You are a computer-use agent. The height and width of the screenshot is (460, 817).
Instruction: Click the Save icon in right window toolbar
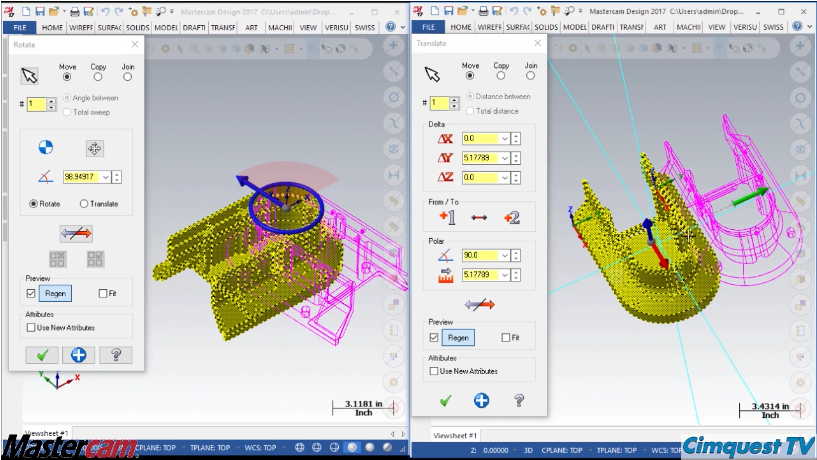point(449,10)
